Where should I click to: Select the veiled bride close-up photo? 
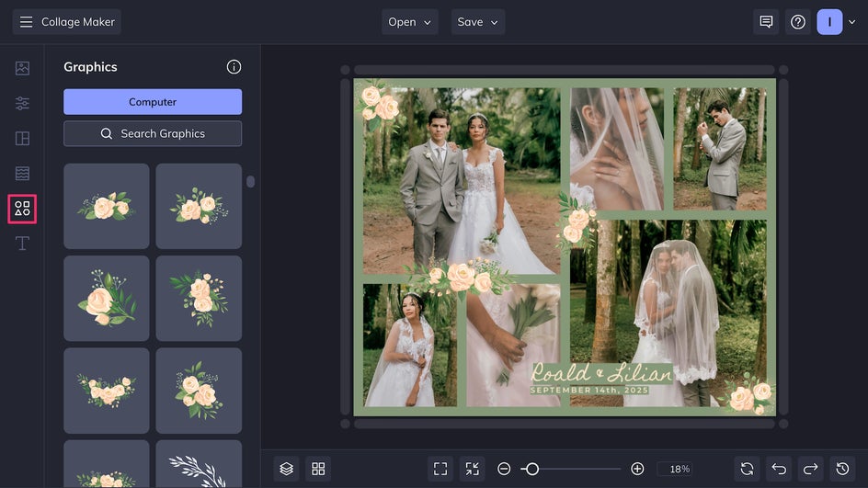[x=617, y=149]
